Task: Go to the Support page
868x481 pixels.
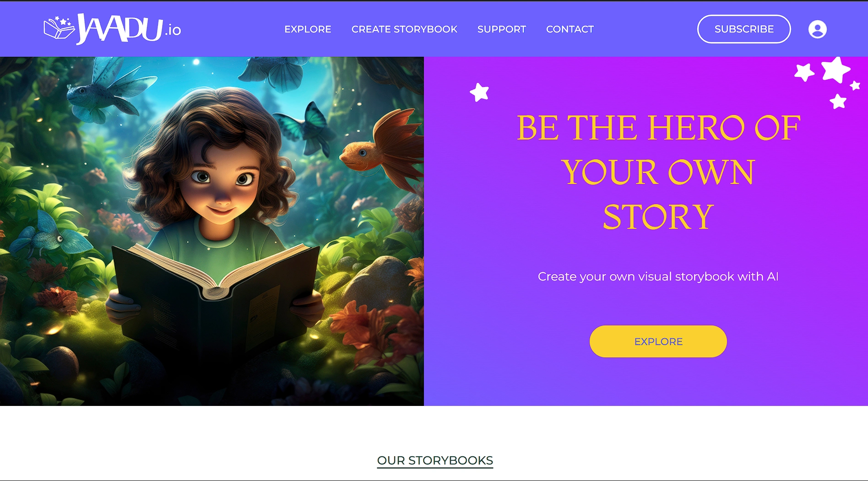Action: point(502,29)
